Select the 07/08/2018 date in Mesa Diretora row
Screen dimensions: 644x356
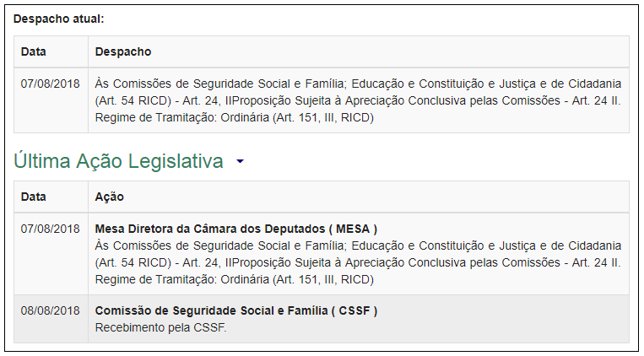[x=51, y=229]
